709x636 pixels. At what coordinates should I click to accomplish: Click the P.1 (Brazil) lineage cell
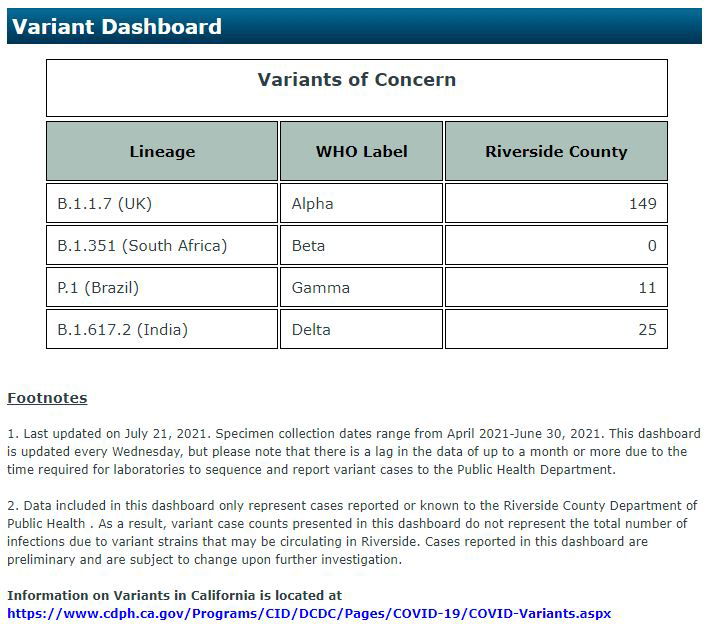coord(98,288)
